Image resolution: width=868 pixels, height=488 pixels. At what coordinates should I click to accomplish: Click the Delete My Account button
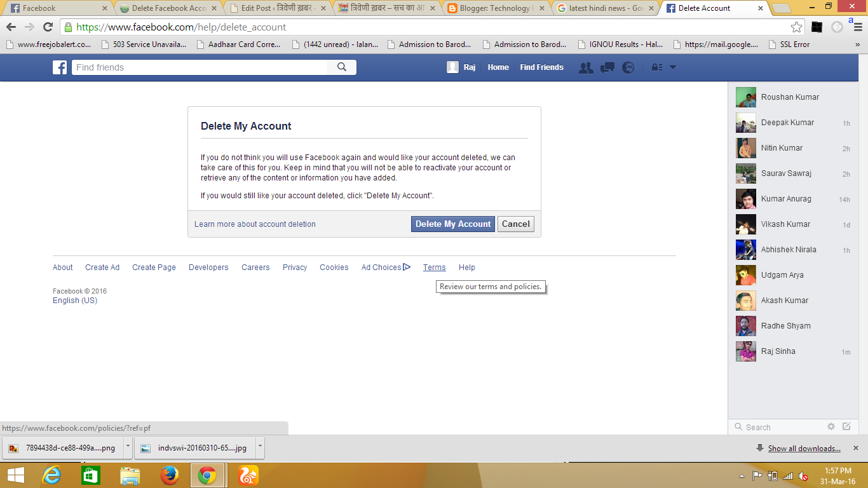pos(453,224)
